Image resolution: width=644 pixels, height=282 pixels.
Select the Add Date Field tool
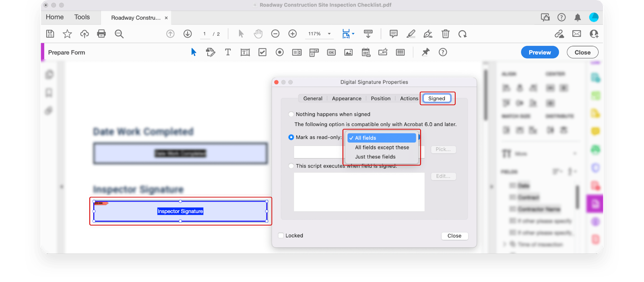click(x=366, y=52)
